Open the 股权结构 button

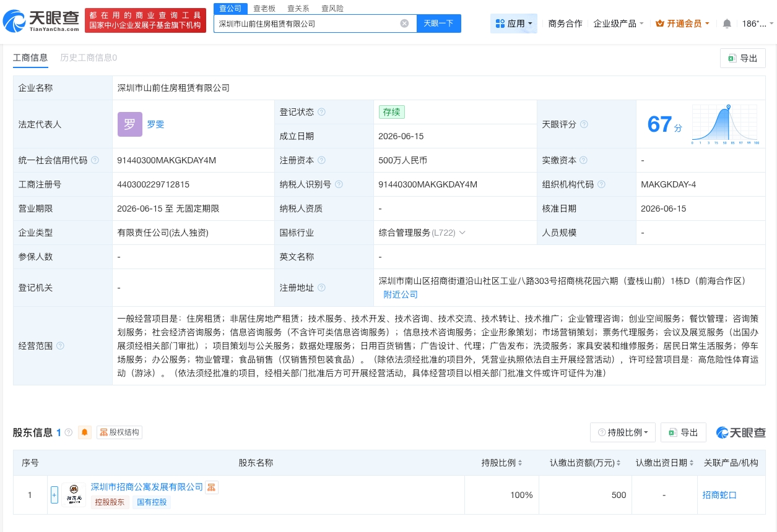[x=119, y=432]
